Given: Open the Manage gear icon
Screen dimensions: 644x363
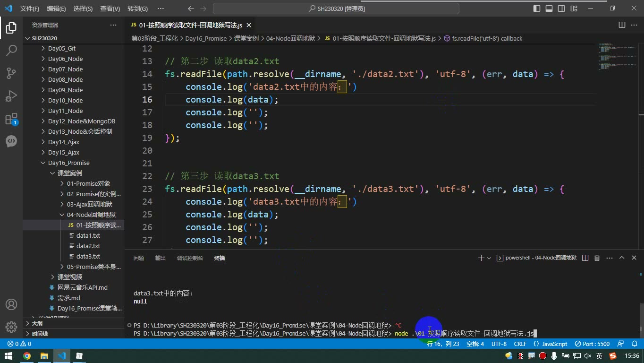Looking at the screenshot, I should (11, 327).
